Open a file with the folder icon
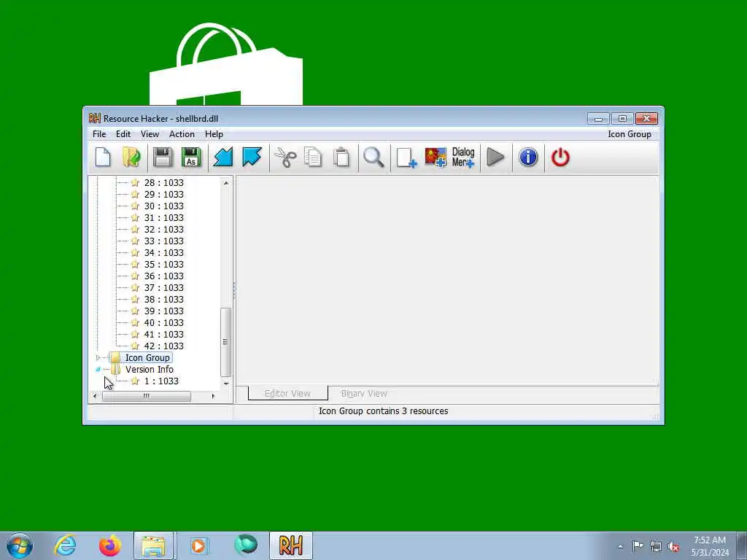747x560 pixels. click(131, 157)
